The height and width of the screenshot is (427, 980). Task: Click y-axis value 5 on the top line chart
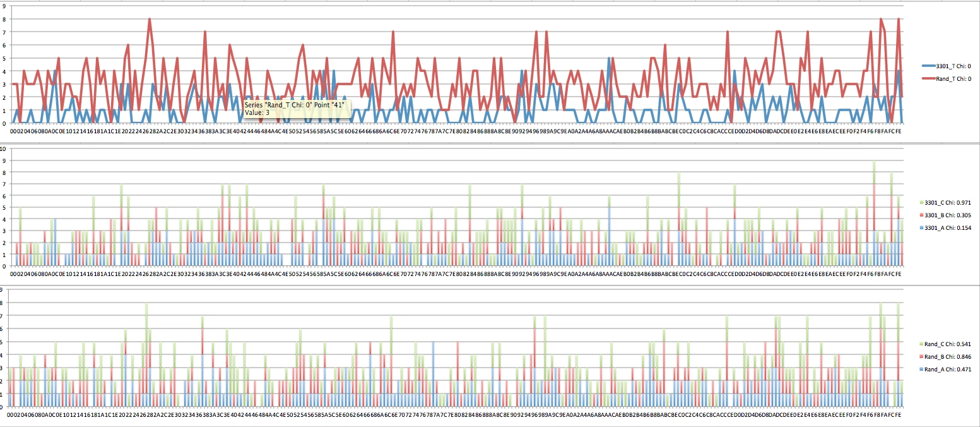(4, 58)
